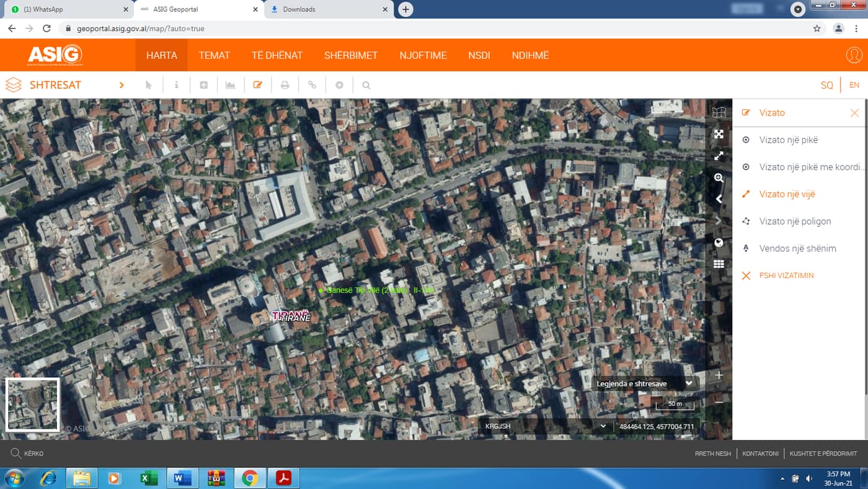Image resolution: width=868 pixels, height=489 pixels.
Task: Open the NJOFTIME menu
Action: [x=423, y=55]
